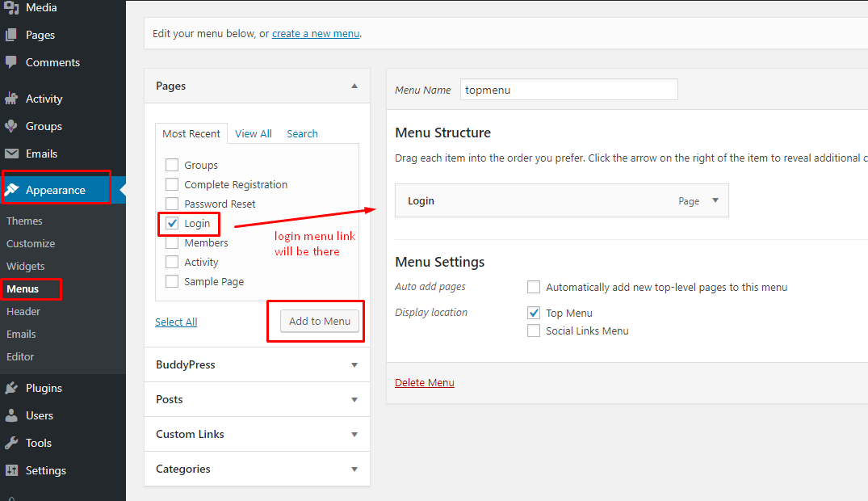Open Customize submenu item
868x501 pixels.
pyautogui.click(x=31, y=244)
